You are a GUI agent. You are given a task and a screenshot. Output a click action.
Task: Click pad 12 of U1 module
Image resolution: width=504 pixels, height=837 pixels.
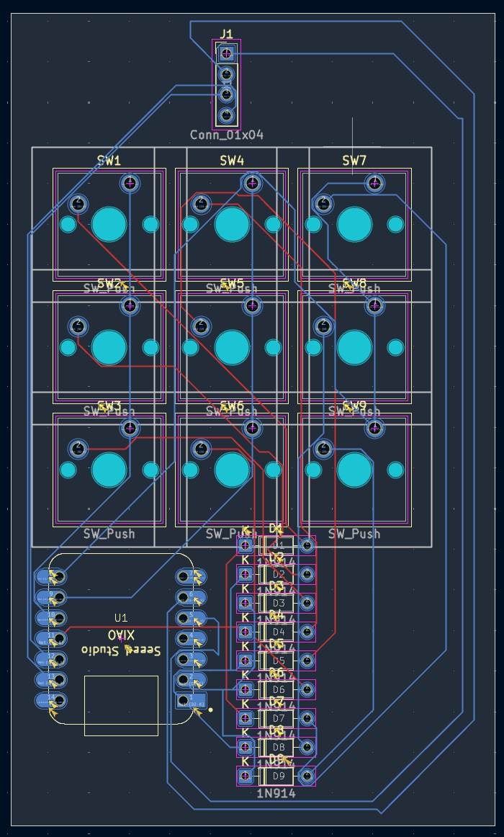pyautogui.click(x=51, y=658)
